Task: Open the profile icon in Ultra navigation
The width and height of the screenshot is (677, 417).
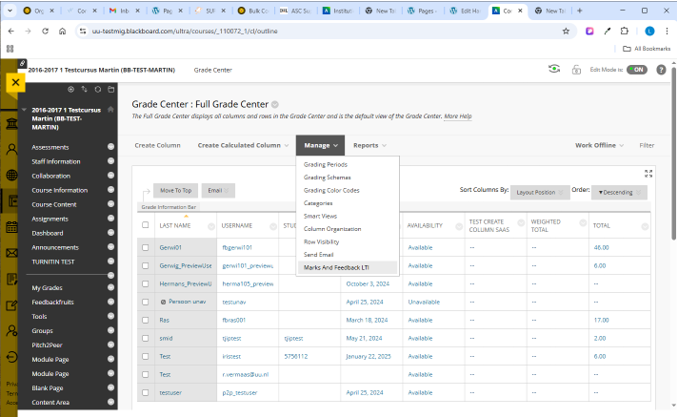Action: point(12,149)
